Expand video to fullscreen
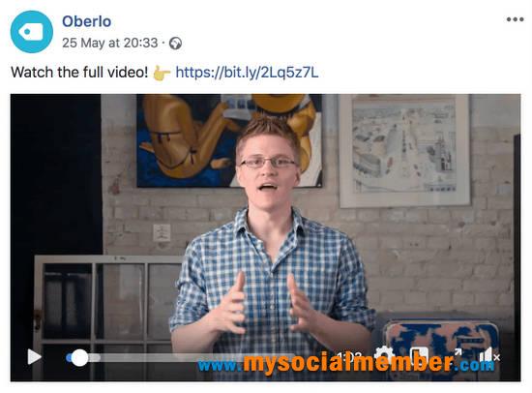This screenshot has height=393, width=532. pyautogui.click(x=457, y=354)
